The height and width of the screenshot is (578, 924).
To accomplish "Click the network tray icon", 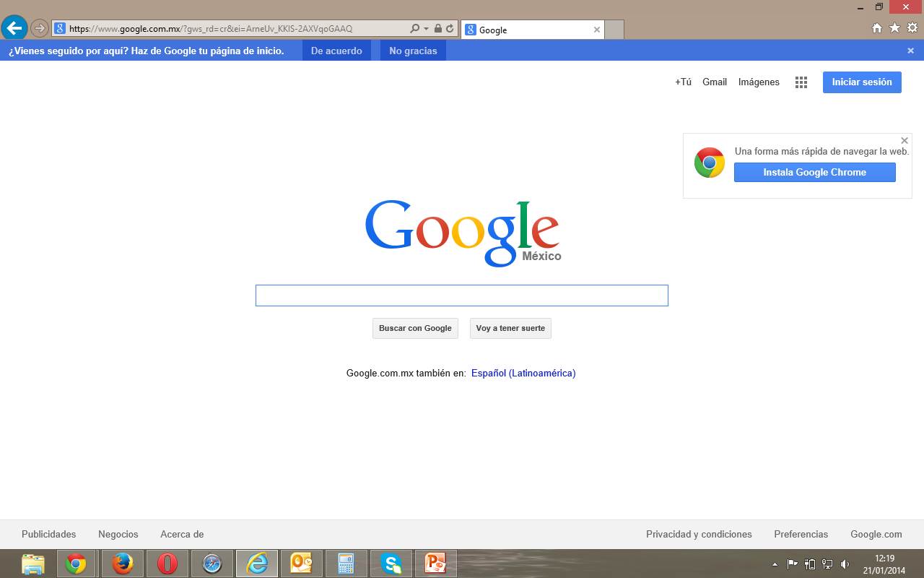I will coord(827,564).
